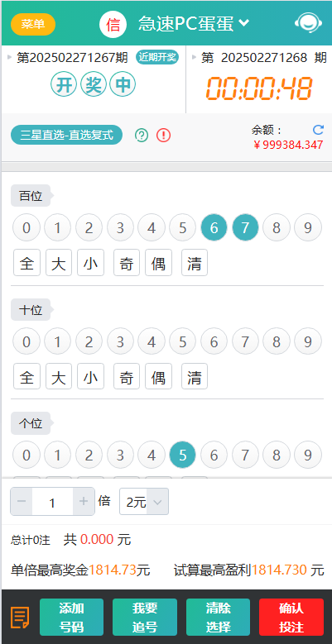Viewport: 332px width, 644px height.
Task: Select number 3 in 十位 row
Action: 120,341
